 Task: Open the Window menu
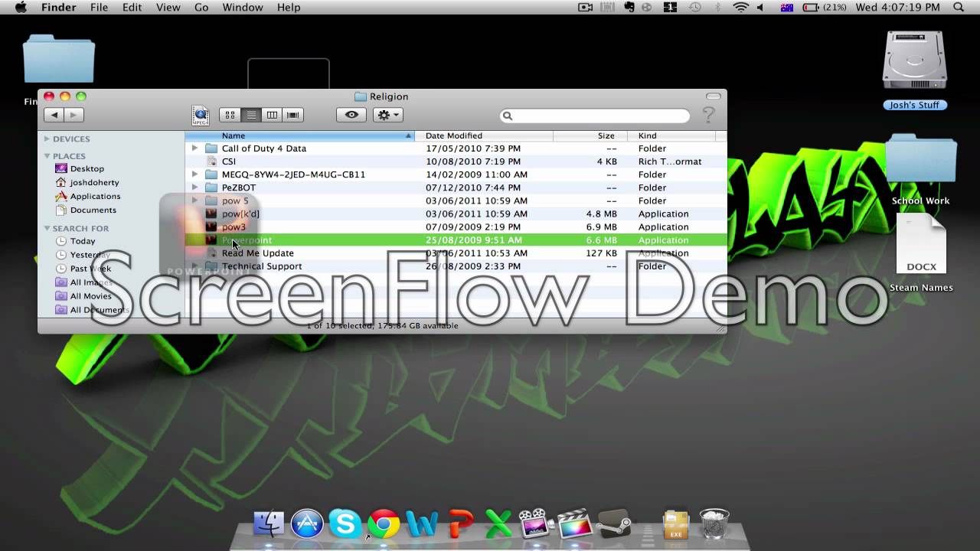point(243,7)
